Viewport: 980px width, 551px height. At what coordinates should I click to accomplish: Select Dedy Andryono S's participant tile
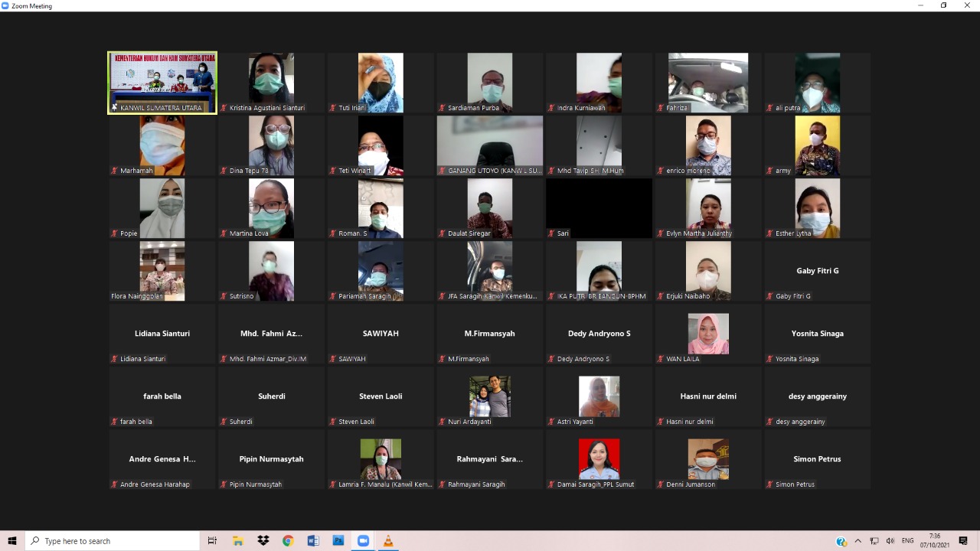tap(599, 334)
